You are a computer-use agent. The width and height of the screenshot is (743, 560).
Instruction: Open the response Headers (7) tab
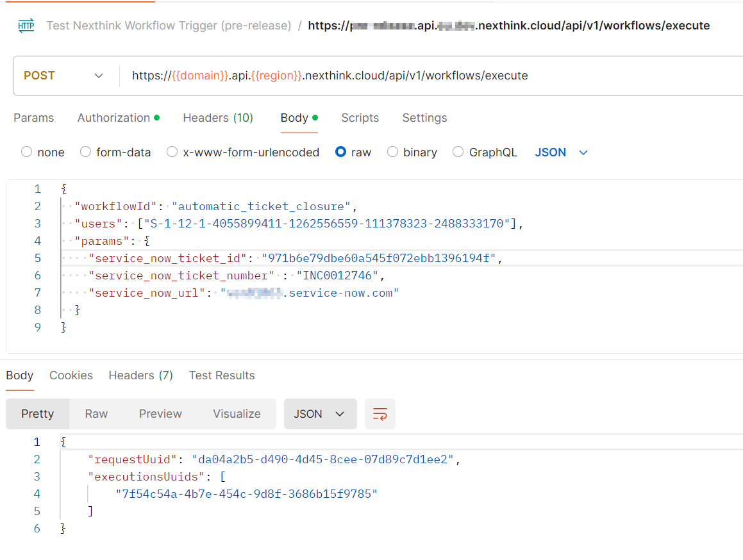(x=141, y=375)
